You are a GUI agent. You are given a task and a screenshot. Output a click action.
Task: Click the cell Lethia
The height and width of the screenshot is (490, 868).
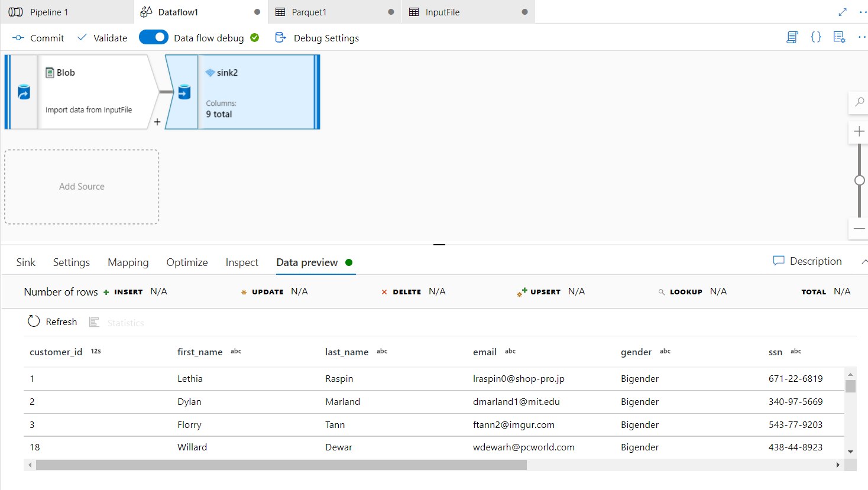coord(190,378)
